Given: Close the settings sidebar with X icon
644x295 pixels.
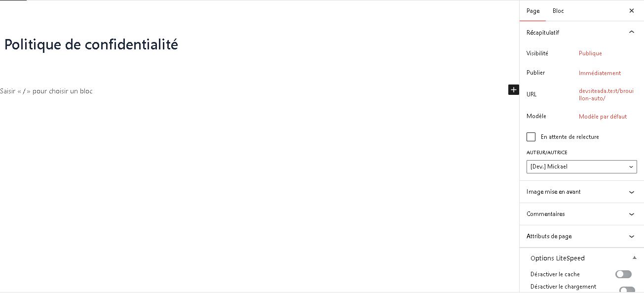Looking at the screenshot, I should 632,11.
